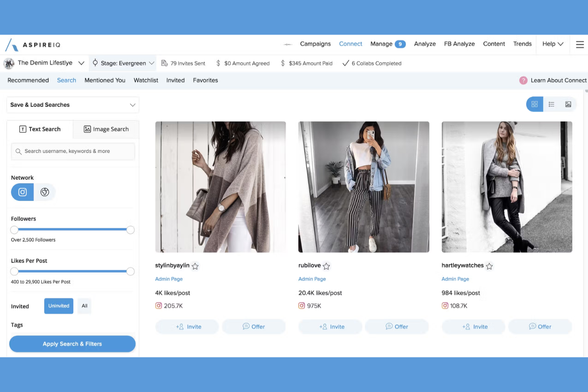Select the Instagram network icon
588x392 pixels.
pos(22,192)
